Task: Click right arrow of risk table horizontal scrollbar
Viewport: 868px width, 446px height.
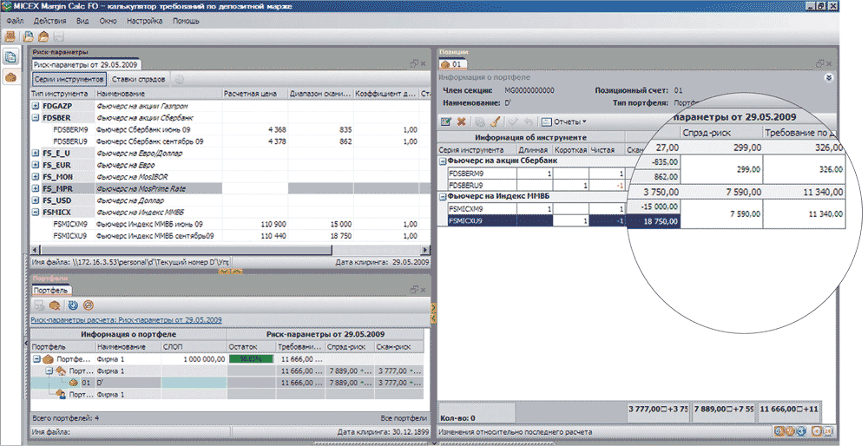Action: (424, 250)
